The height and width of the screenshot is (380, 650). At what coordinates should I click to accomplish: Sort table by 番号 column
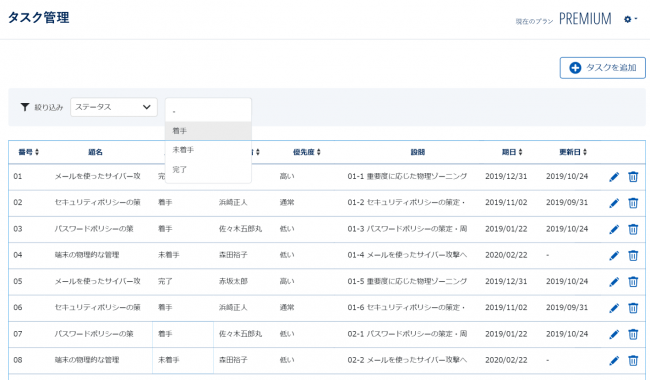pos(29,152)
